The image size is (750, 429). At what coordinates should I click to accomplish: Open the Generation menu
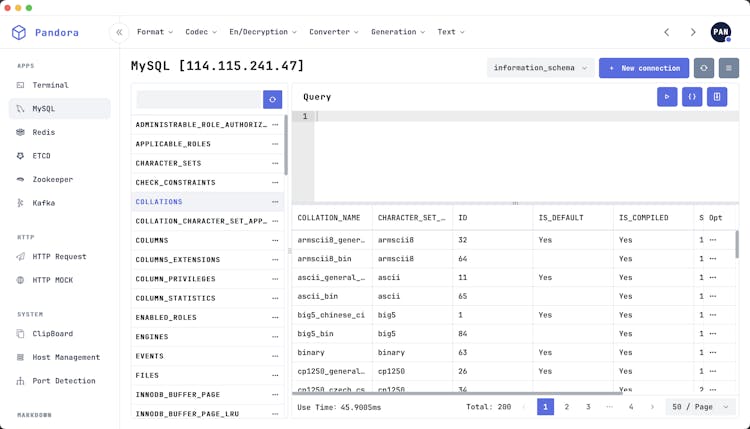(x=397, y=32)
